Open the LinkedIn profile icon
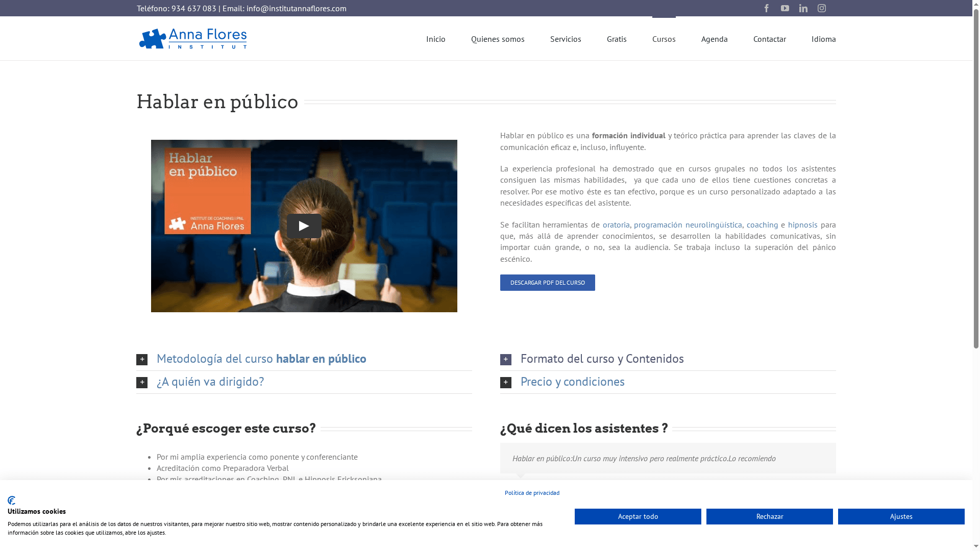The height and width of the screenshot is (551, 980). [x=803, y=8]
